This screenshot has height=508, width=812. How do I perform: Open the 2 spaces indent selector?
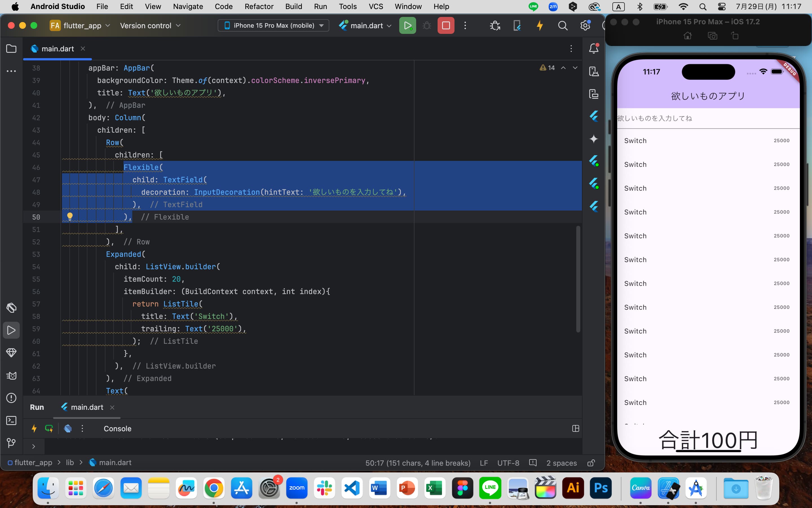[561, 463]
